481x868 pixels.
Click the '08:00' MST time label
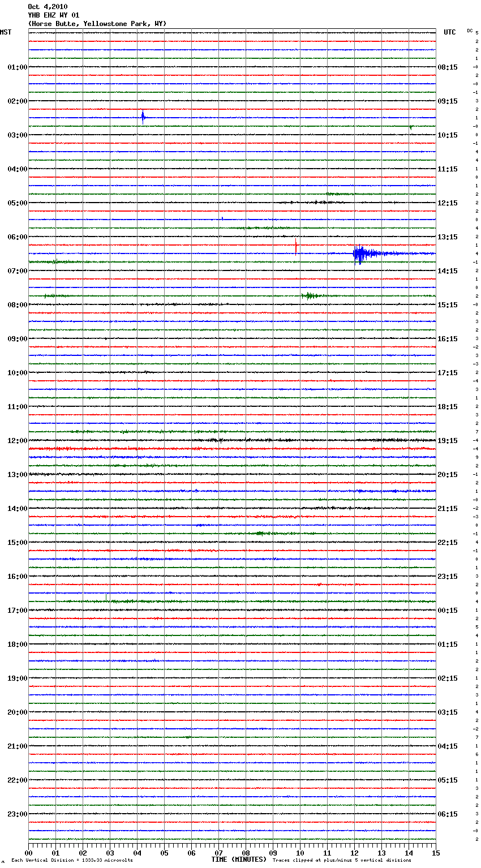tap(18, 305)
